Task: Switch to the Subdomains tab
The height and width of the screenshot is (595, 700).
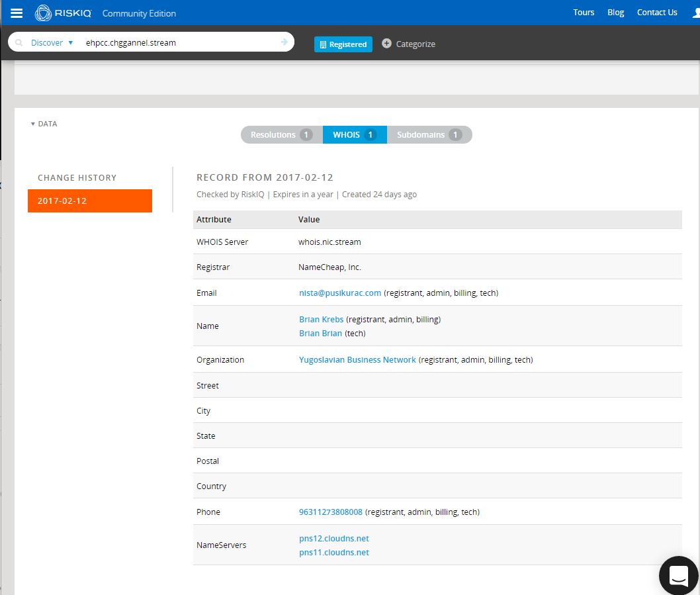Action: coord(429,134)
